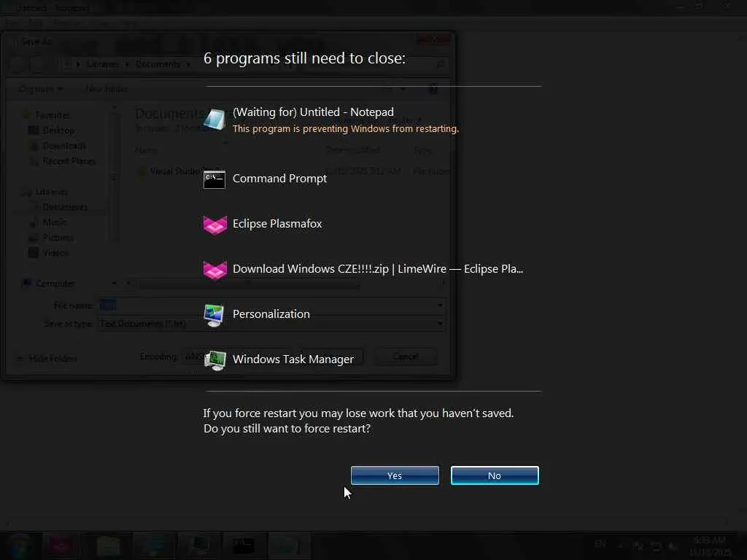
Task: Click the No button to cancel restart
Action: pyautogui.click(x=495, y=475)
